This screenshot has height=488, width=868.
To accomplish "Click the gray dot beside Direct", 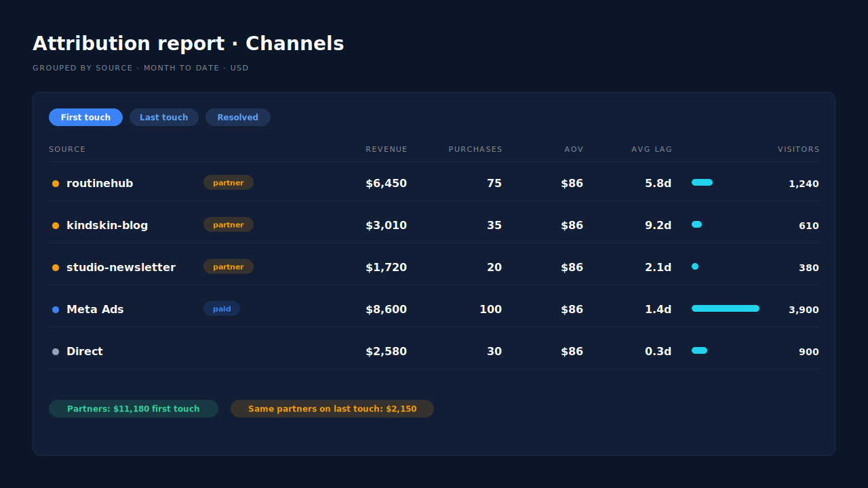I will [56, 352].
